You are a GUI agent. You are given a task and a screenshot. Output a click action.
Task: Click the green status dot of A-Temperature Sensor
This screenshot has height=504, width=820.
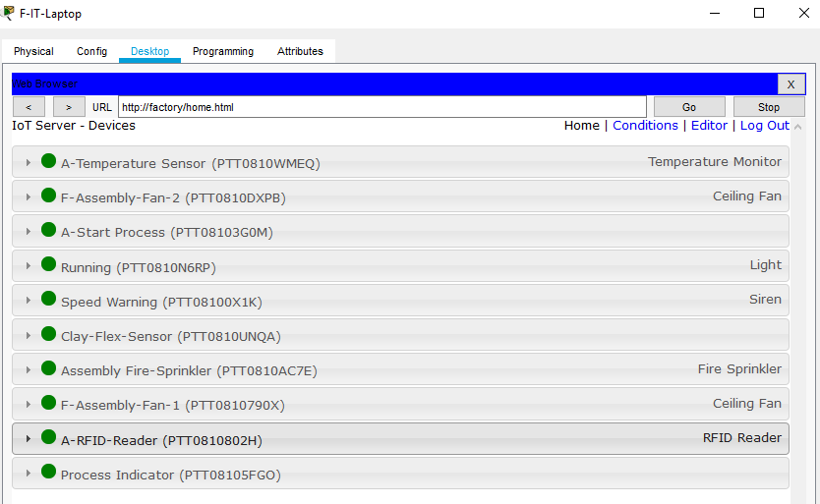tap(48, 161)
